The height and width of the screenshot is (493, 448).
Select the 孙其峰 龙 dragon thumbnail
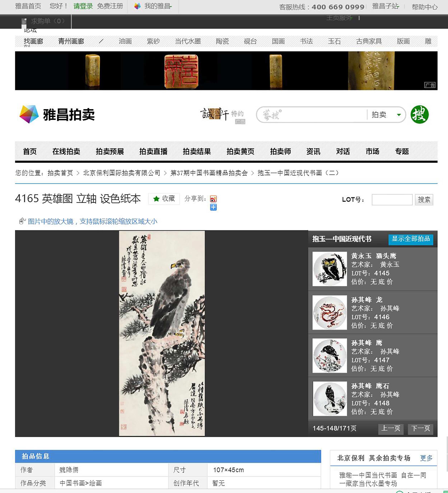pyautogui.click(x=330, y=312)
